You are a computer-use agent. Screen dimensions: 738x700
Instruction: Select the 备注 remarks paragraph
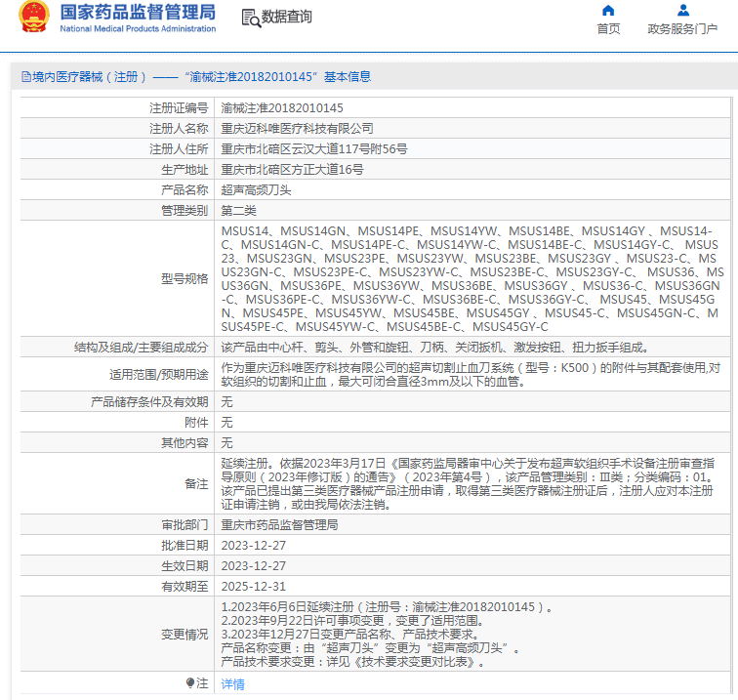[x=469, y=484]
